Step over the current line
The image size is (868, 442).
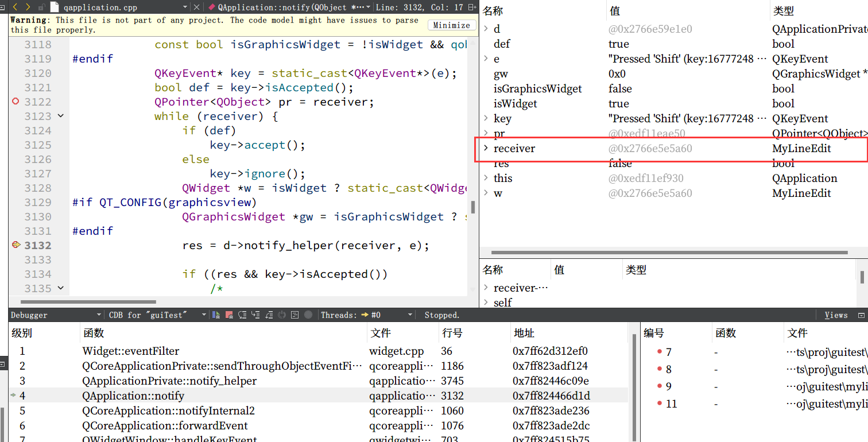click(x=242, y=315)
